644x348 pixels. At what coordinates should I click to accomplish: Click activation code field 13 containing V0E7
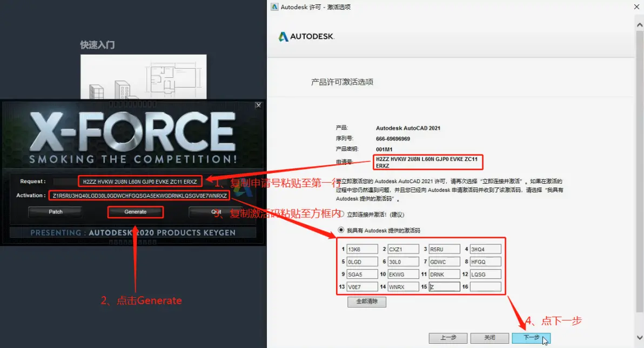point(362,287)
